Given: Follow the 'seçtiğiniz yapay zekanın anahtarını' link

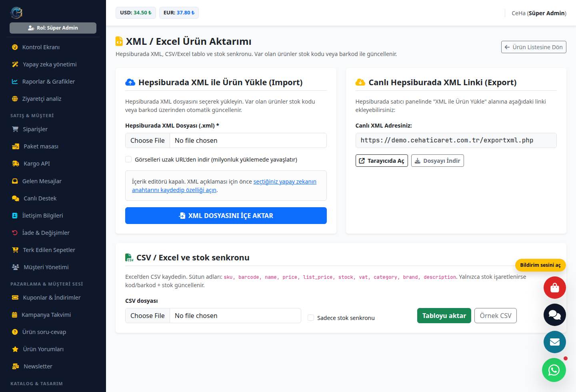Looking at the screenshot, I should pos(285,182).
